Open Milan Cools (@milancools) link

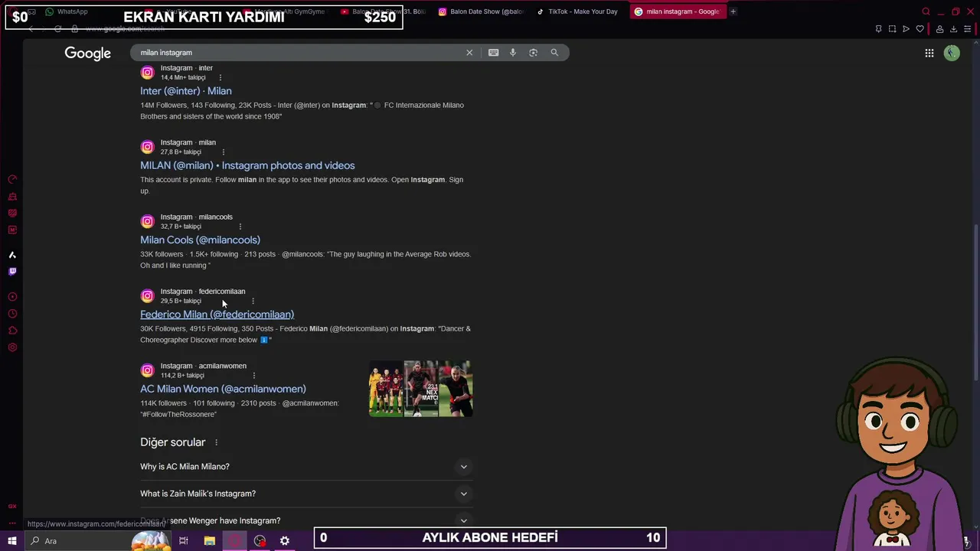[x=200, y=240]
